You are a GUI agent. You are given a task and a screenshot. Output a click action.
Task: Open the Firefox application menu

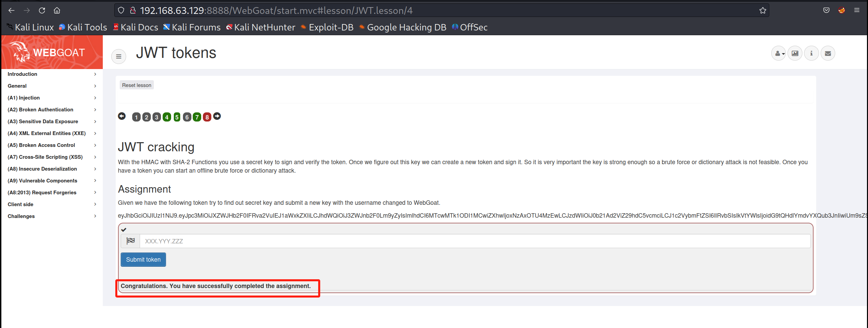[x=857, y=10]
